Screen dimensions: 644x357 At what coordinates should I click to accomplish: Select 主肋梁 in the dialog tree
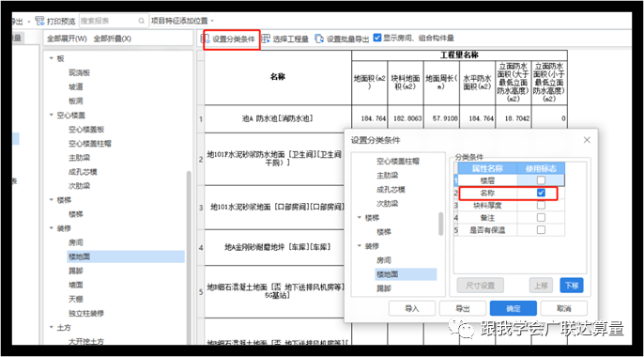pyautogui.click(x=387, y=176)
